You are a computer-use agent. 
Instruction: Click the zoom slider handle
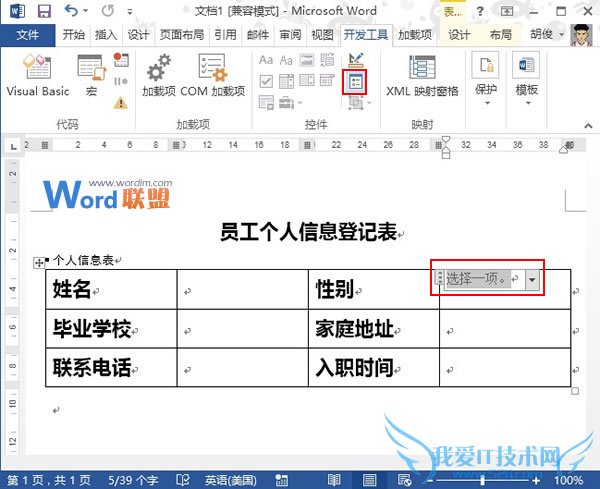tap(483, 480)
